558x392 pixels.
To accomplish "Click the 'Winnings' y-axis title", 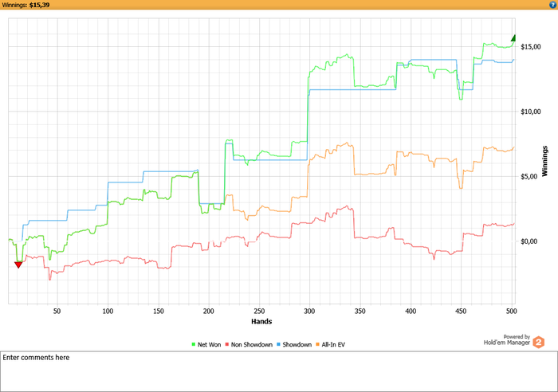I will [544, 161].
